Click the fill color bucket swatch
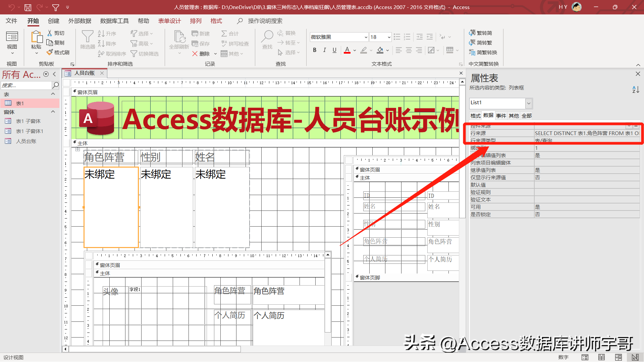 click(x=380, y=50)
